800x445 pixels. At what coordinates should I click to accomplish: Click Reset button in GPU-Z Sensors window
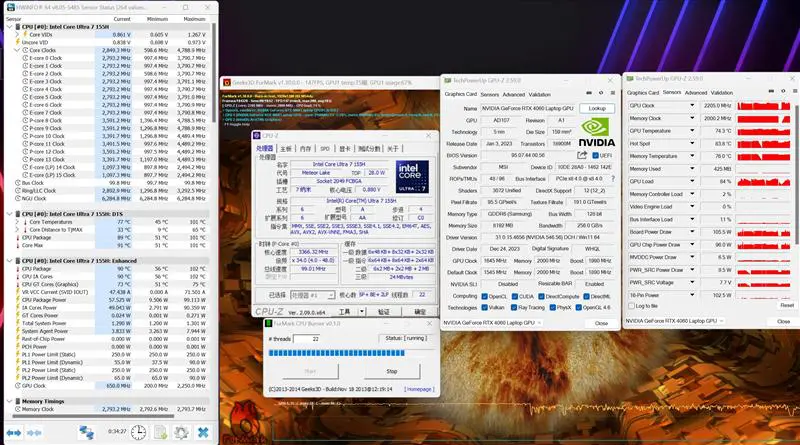pyautogui.click(x=787, y=305)
